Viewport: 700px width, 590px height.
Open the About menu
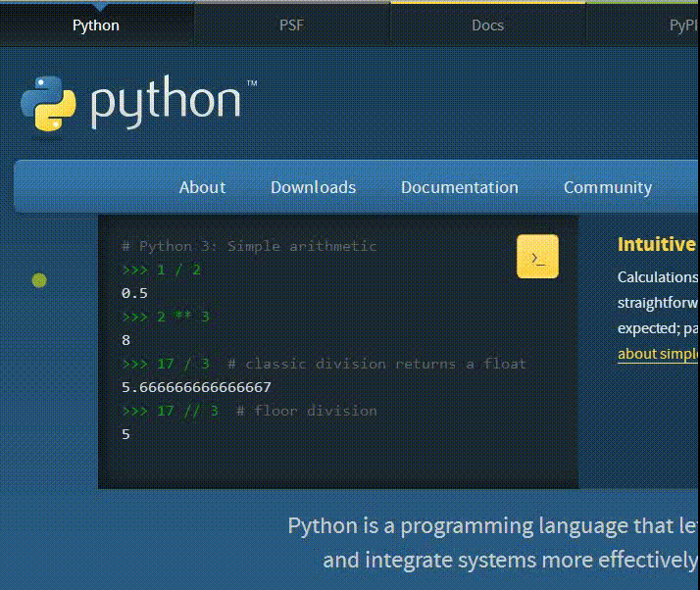coord(202,187)
